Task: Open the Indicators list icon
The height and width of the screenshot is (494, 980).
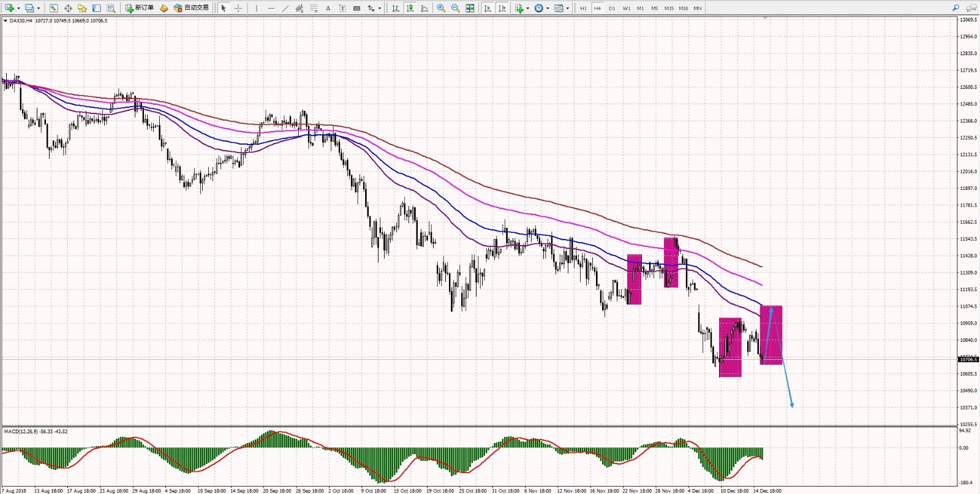Action: click(519, 8)
